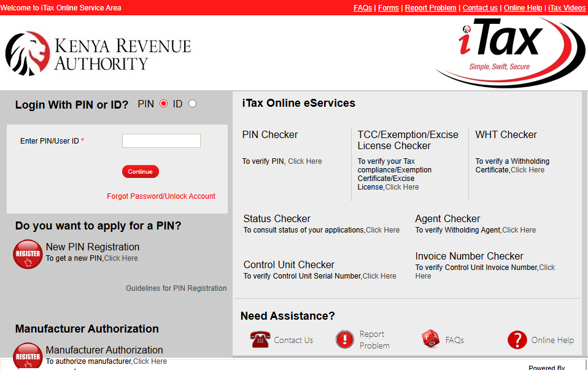Click the Register icon beside Manufacturer Authorization

tap(28, 356)
